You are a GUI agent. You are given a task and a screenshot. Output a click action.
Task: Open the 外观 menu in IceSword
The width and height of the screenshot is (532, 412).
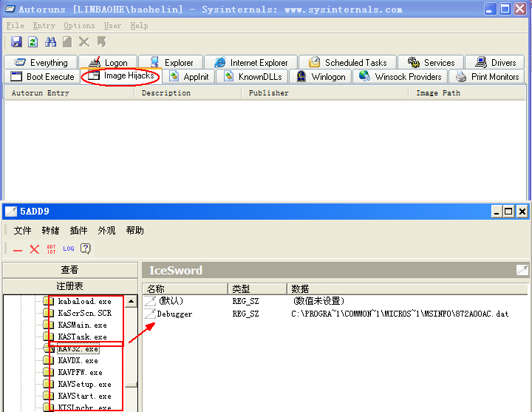[106, 231]
